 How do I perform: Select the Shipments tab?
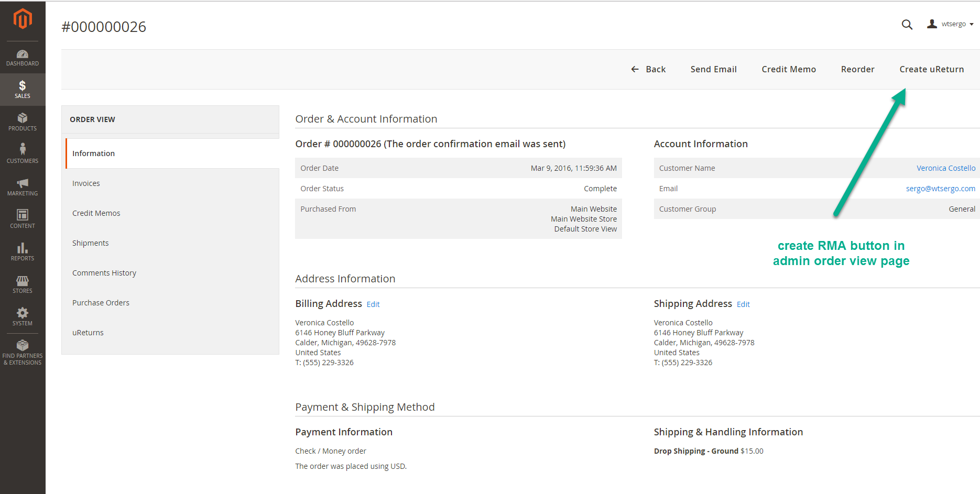[172, 243]
